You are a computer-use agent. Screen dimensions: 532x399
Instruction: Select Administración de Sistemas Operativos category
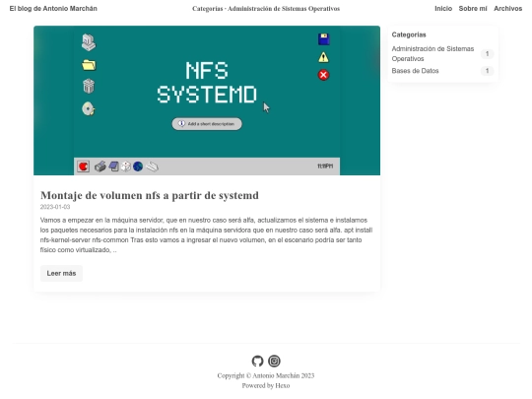[x=432, y=53]
